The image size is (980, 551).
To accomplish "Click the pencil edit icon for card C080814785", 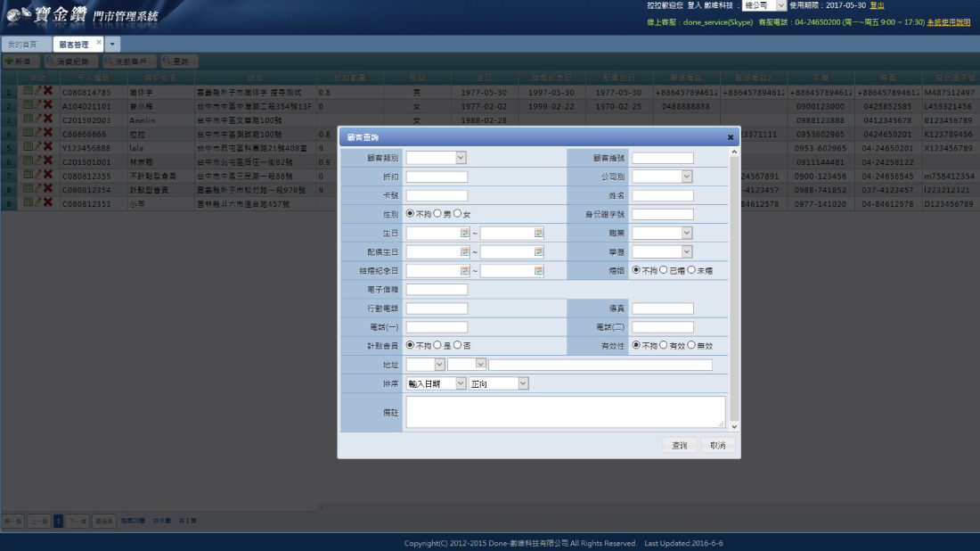I will [x=37, y=91].
